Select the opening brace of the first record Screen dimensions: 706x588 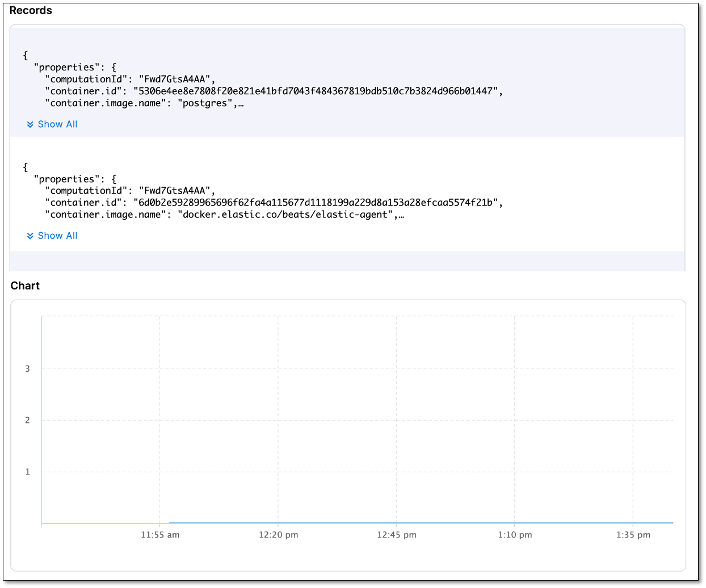[25, 55]
